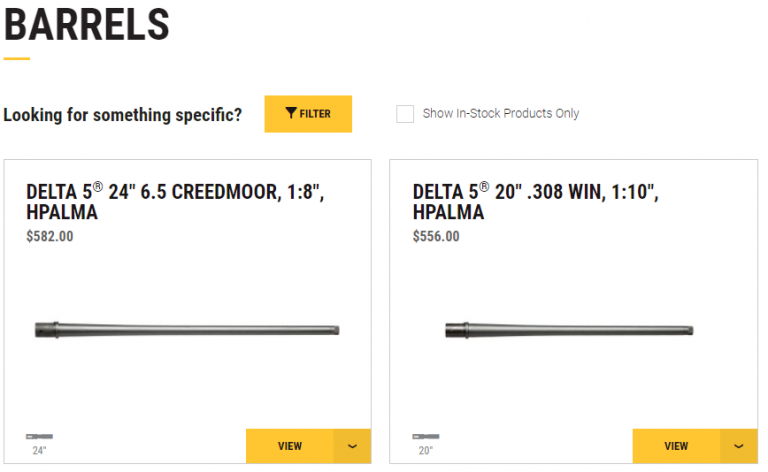Click the FILTER button label
The width and height of the screenshot is (768, 472).
(x=315, y=114)
